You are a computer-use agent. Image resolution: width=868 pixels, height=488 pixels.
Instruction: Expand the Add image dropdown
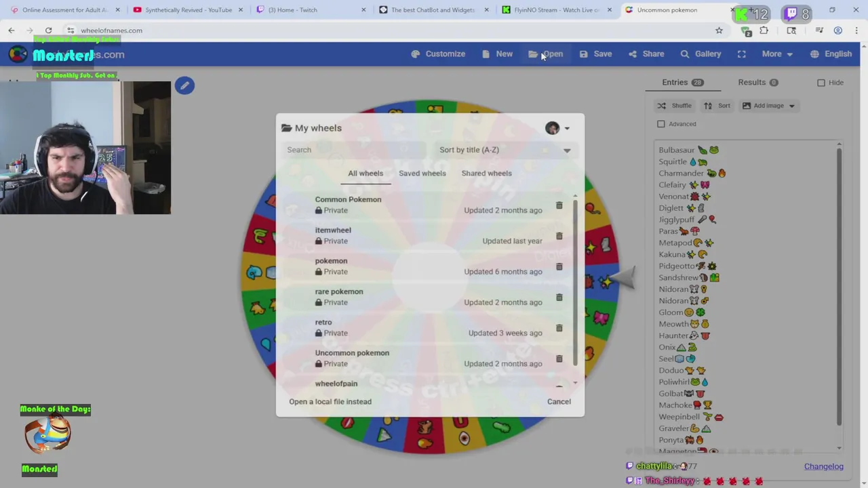pyautogui.click(x=768, y=106)
